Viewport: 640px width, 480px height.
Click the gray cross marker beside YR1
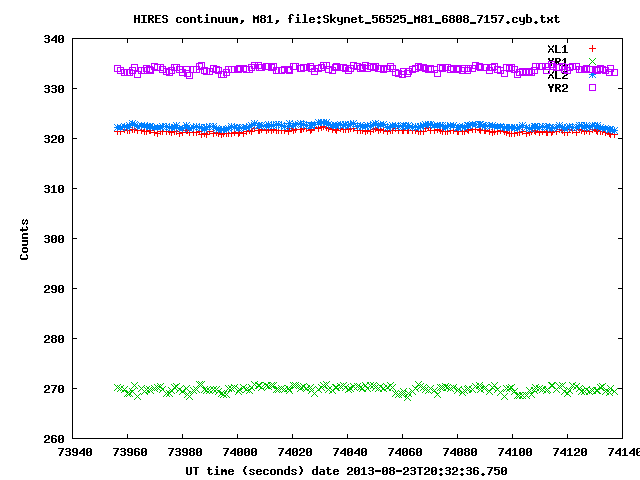592,62
